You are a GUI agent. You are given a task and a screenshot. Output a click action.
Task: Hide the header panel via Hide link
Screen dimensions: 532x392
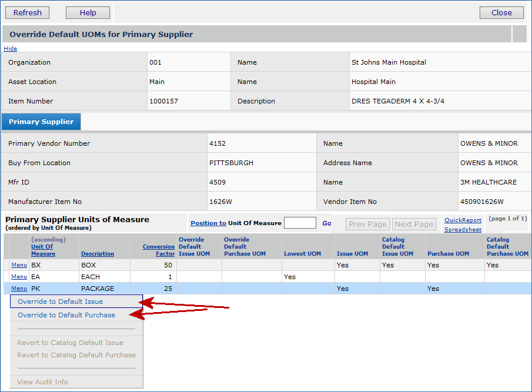coord(11,48)
